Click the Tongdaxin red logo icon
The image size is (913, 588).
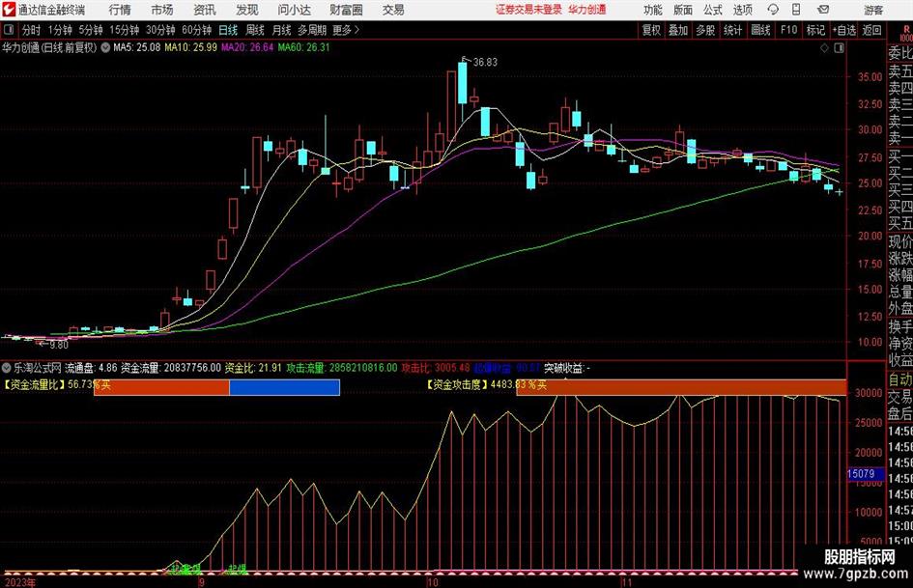(10, 10)
